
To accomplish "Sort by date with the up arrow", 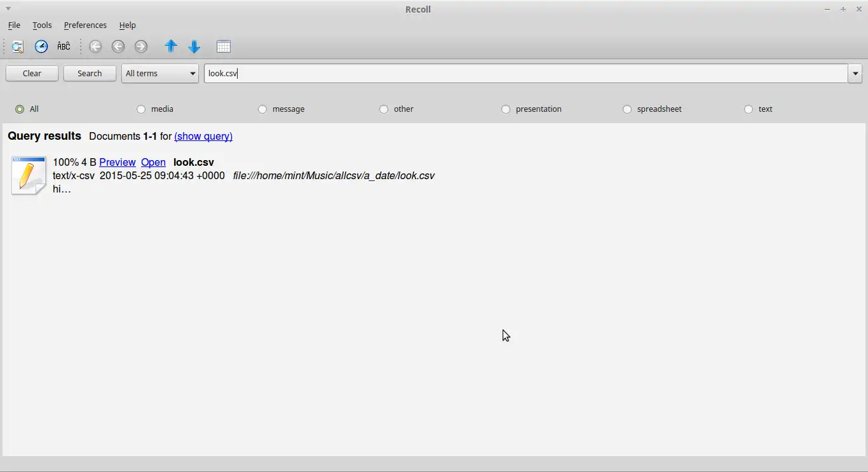I will click(x=171, y=46).
